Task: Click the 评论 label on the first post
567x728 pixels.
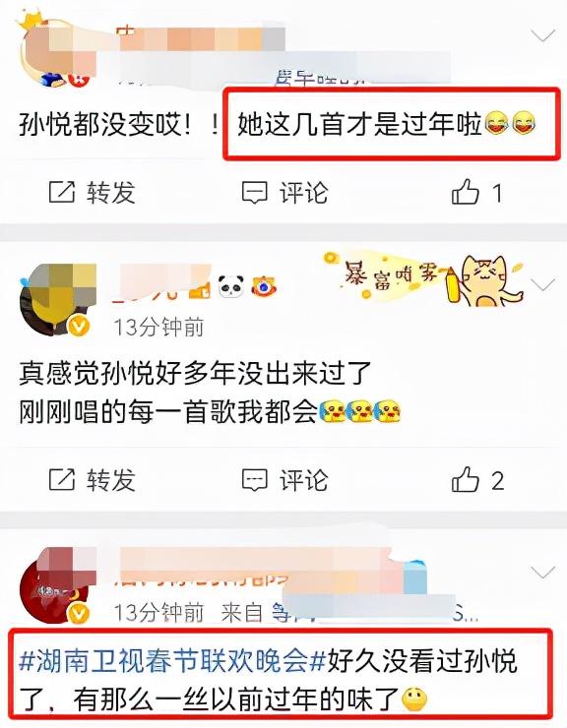Action: [x=303, y=193]
